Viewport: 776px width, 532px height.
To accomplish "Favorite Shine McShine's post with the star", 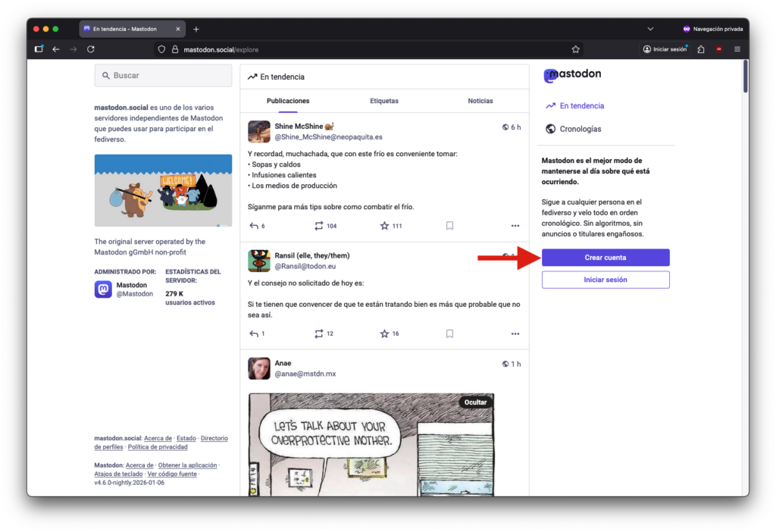I will [386, 225].
